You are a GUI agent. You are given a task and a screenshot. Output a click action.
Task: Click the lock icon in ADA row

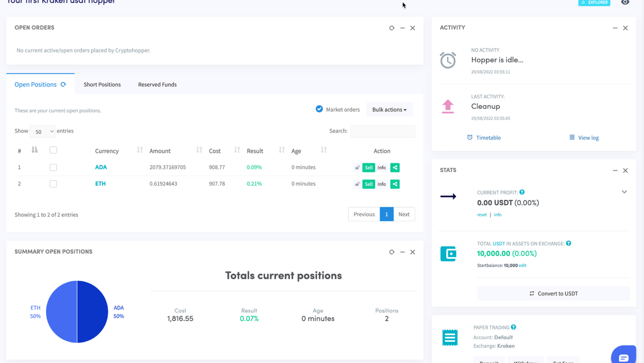pos(357,167)
